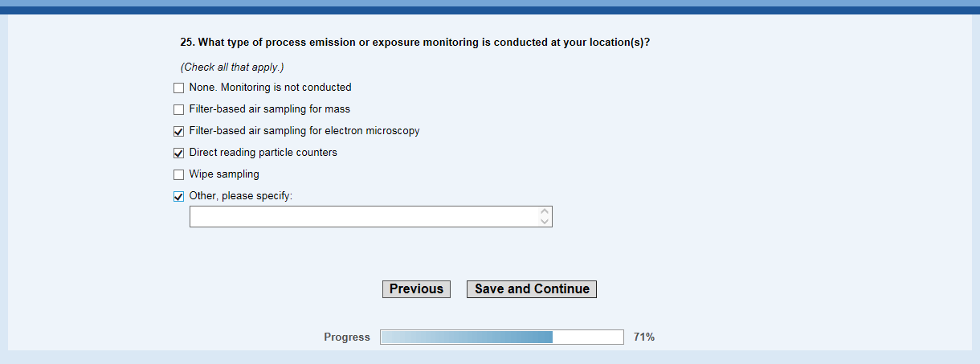
Task: Click the 'Other, please specify:' label text
Action: click(240, 196)
